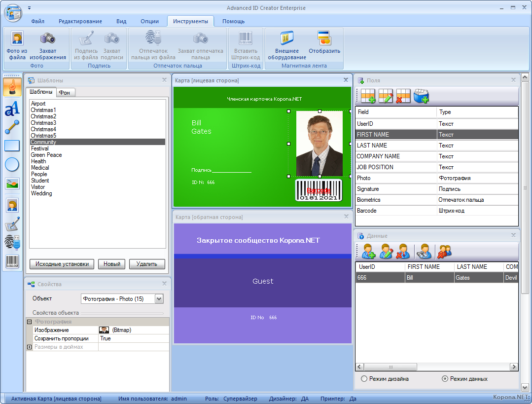The width and height of the screenshot is (532, 404).
Task: Expand the Размеры в дюймах property
Action: coord(29,347)
